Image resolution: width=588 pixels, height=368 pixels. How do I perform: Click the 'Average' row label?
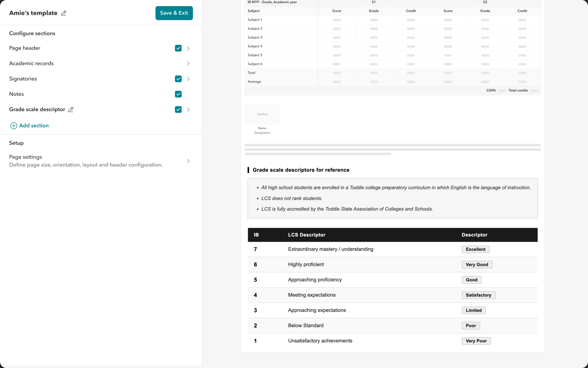tap(254, 82)
